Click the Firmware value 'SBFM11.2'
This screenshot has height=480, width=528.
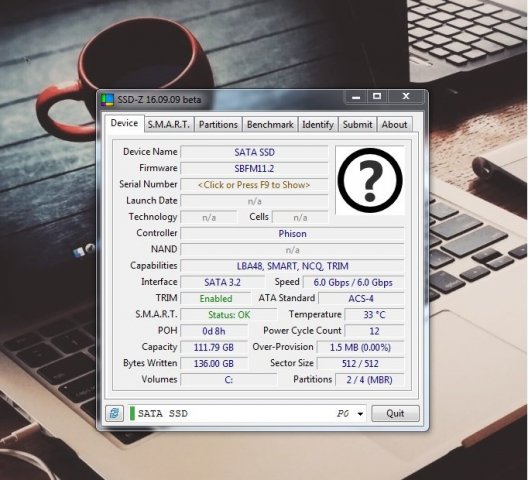[x=254, y=168]
